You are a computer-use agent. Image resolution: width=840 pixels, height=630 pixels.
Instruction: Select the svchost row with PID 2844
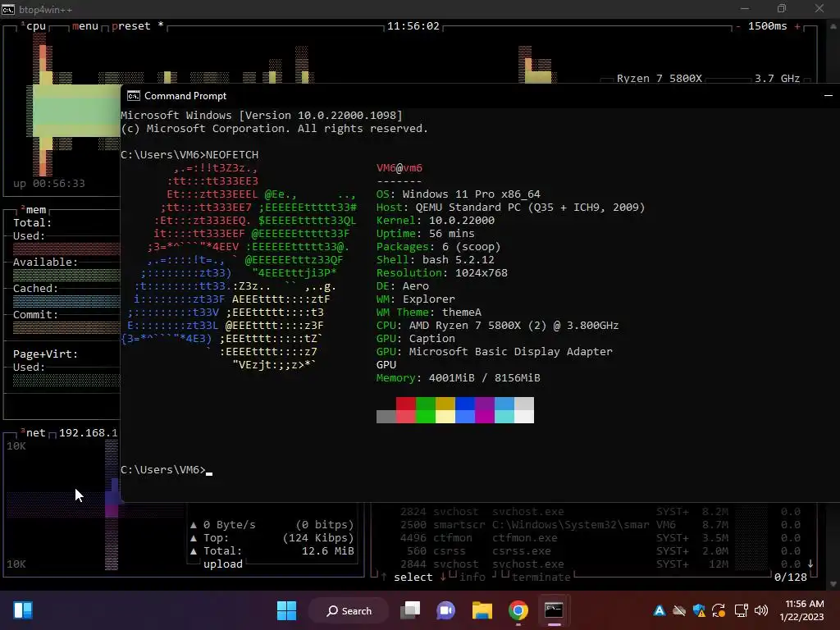(600, 564)
